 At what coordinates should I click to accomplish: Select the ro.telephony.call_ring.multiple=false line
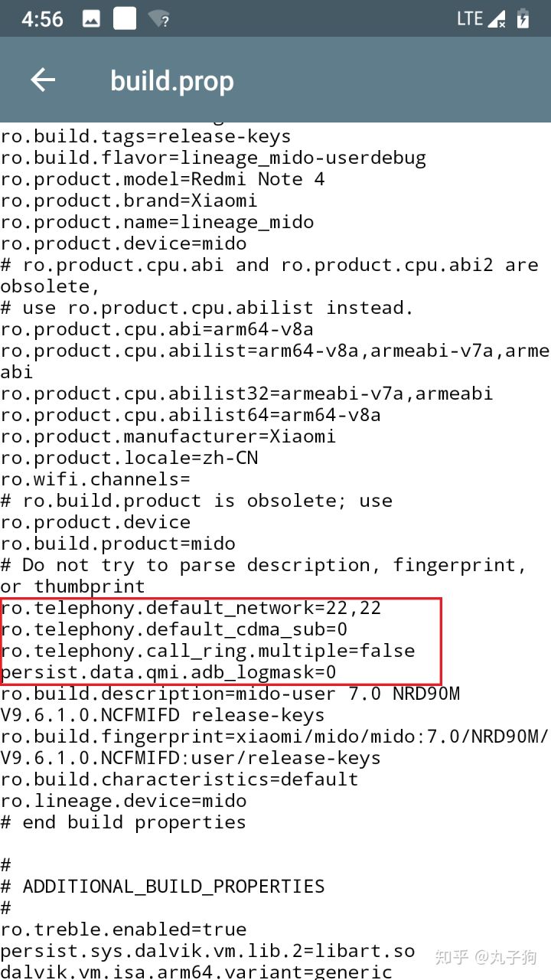[207, 651]
